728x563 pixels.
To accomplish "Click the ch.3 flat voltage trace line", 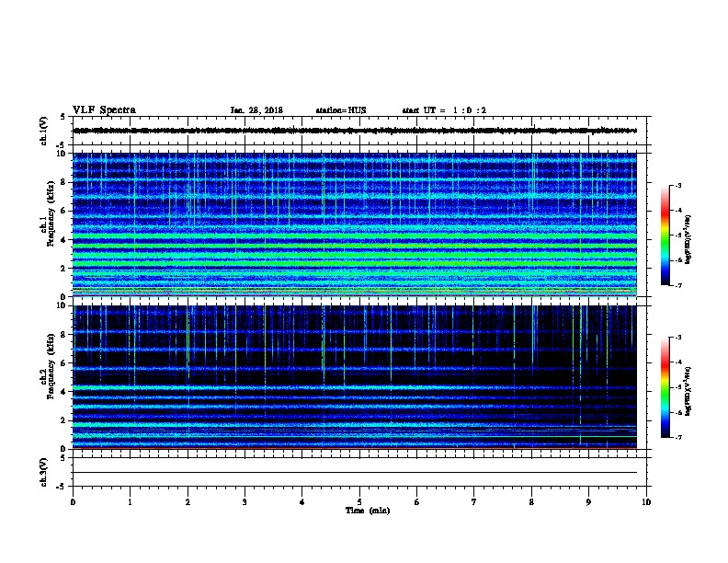I will 354,473.
